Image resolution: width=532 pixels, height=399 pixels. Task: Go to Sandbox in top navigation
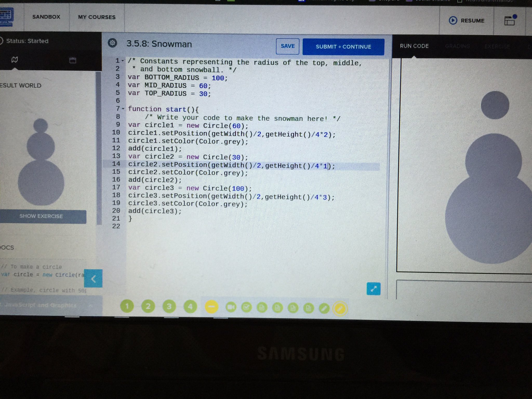pyautogui.click(x=46, y=17)
